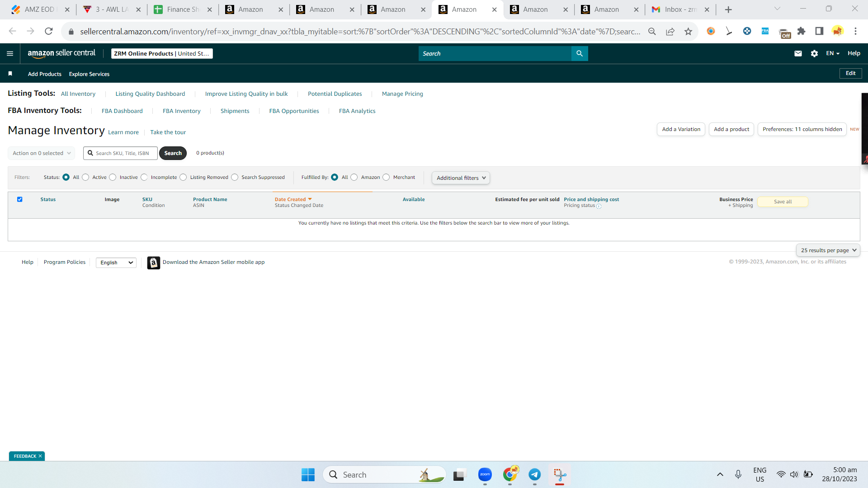Click the FBA extension icon in toolbar
This screenshot has height=488, width=868.
(765, 31)
